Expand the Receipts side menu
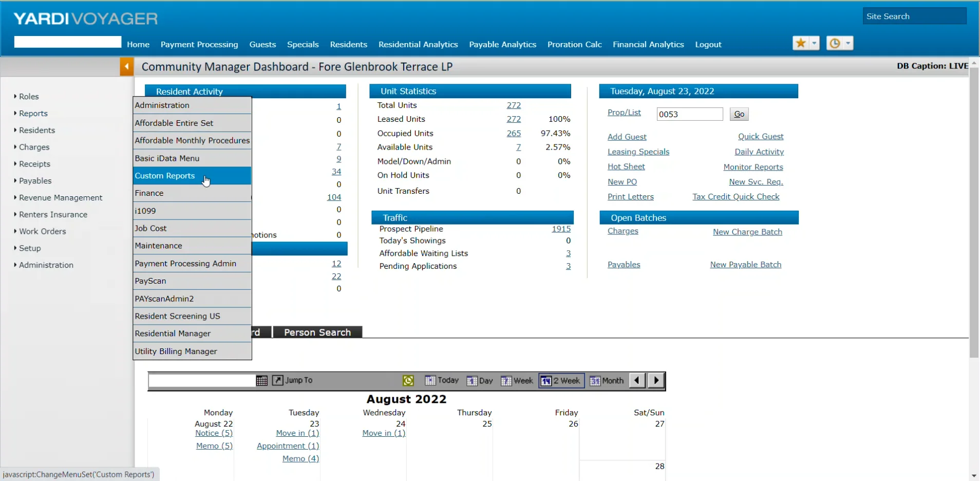The image size is (980, 481). pos(34,164)
